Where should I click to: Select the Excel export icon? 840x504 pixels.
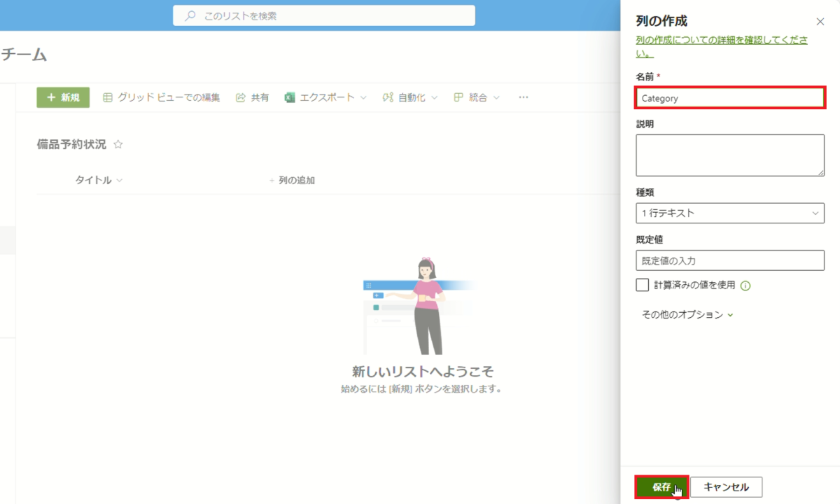click(289, 97)
